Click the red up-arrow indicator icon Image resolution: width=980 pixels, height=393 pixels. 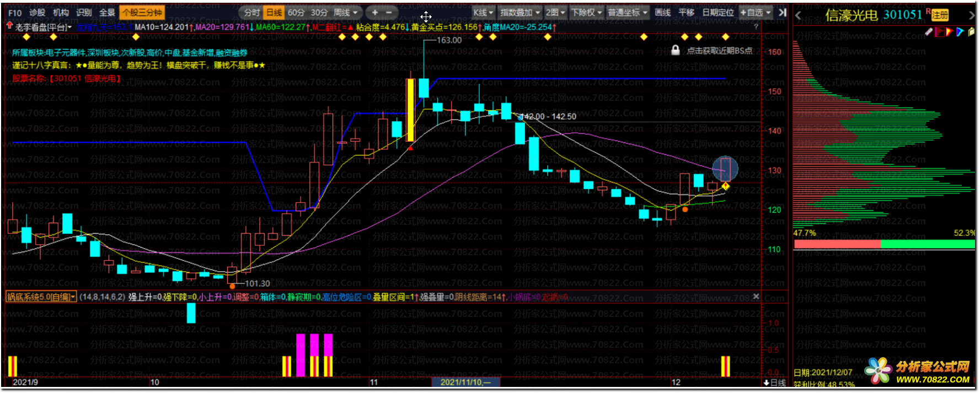pos(9,26)
